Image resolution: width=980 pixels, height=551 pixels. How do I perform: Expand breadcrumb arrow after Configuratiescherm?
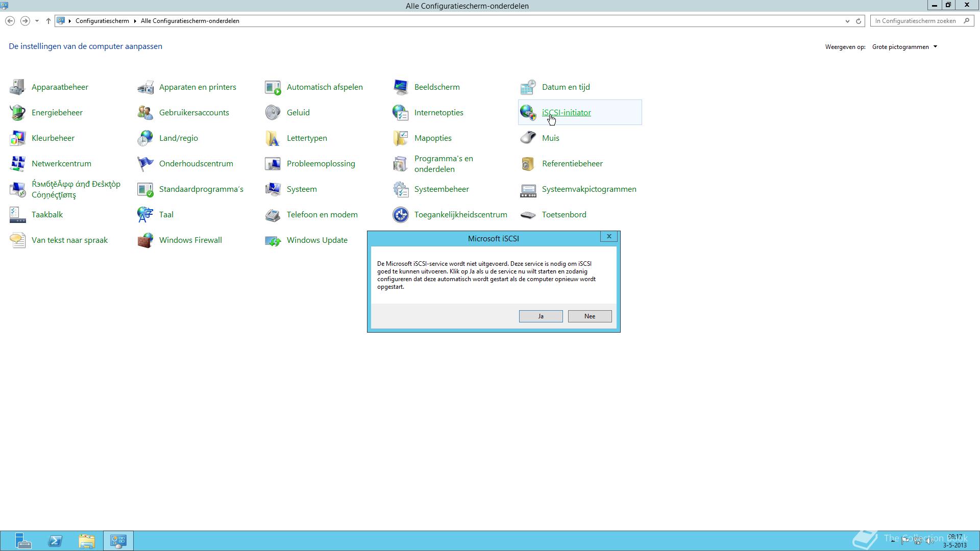click(x=135, y=21)
